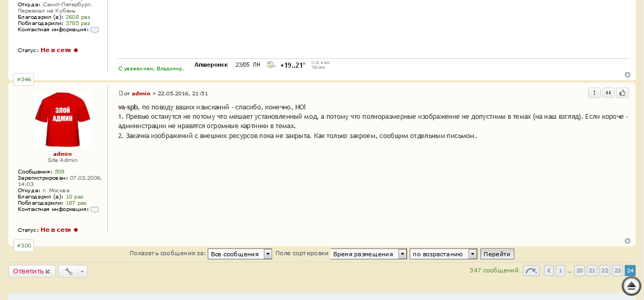Open contact info bubble for admin

(95, 209)
